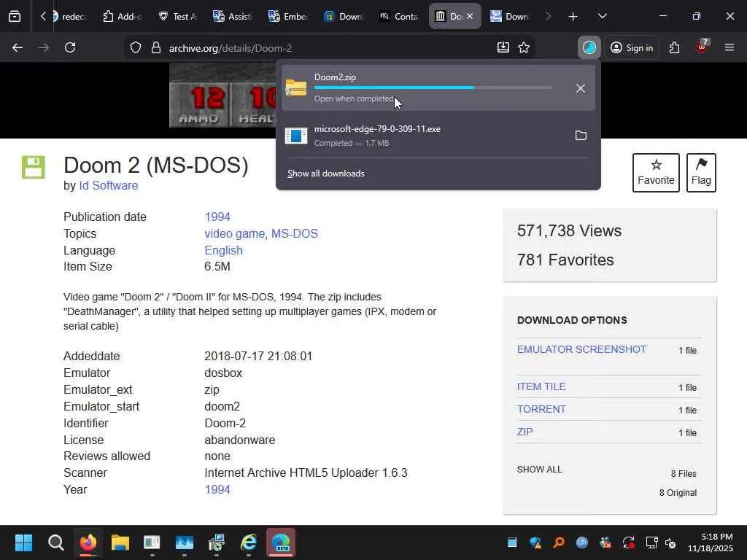The image size is (747, 560).
Task: Click SHOW ALL files
Action: coord(539,469)
